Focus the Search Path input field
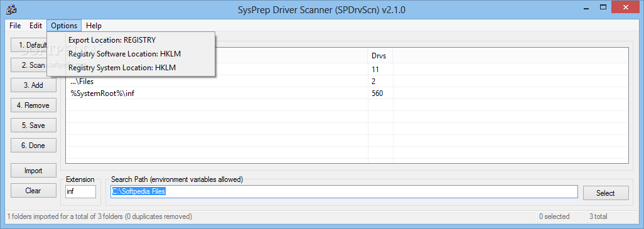 (344, 191)
